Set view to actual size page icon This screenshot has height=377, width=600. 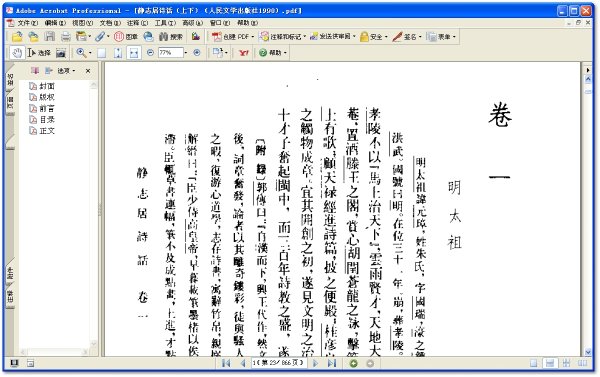tap(101, 53)
